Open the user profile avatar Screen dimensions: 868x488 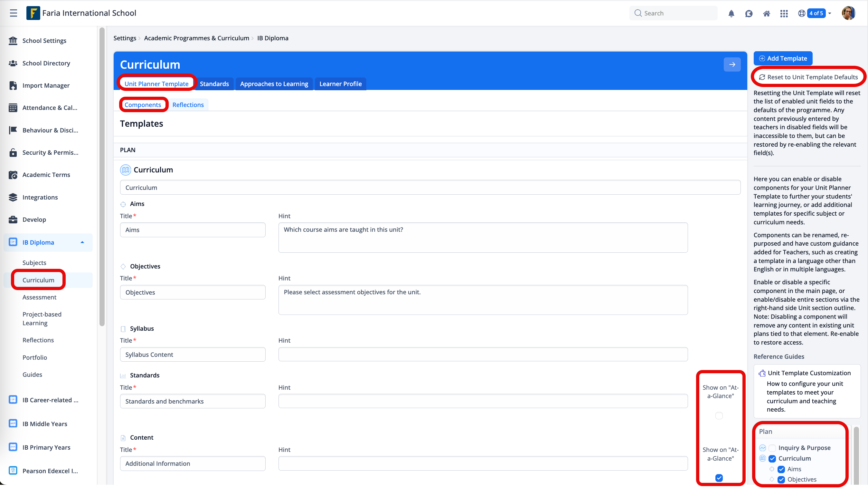[x=848, y=13]
